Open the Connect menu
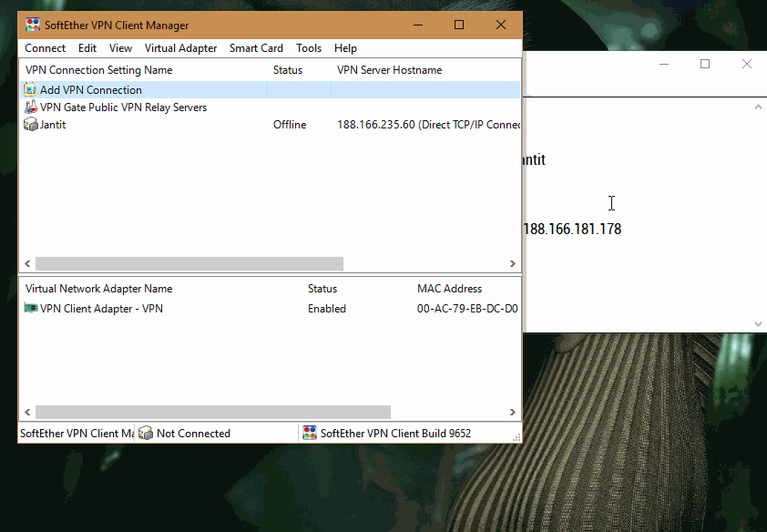767x532 pixels. click(45, 48)
